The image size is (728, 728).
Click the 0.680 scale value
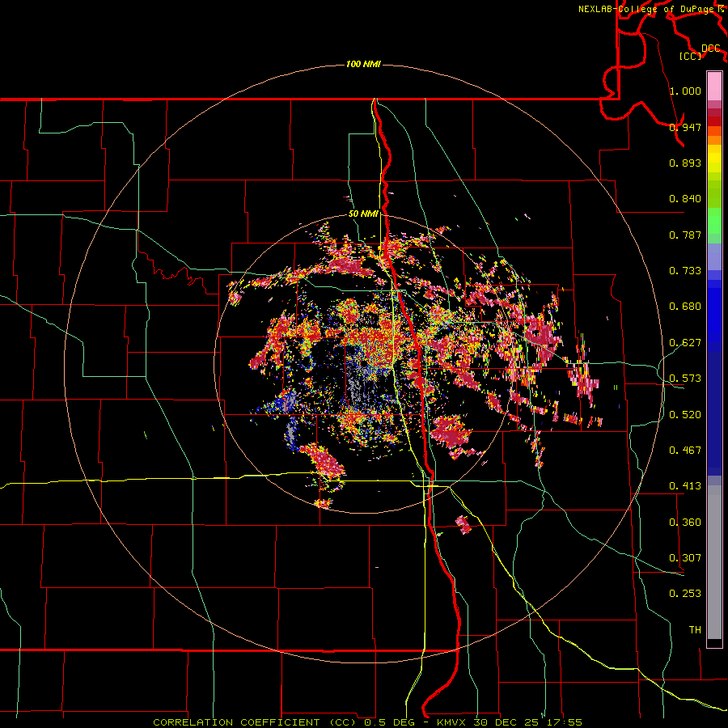click(685, 307)
